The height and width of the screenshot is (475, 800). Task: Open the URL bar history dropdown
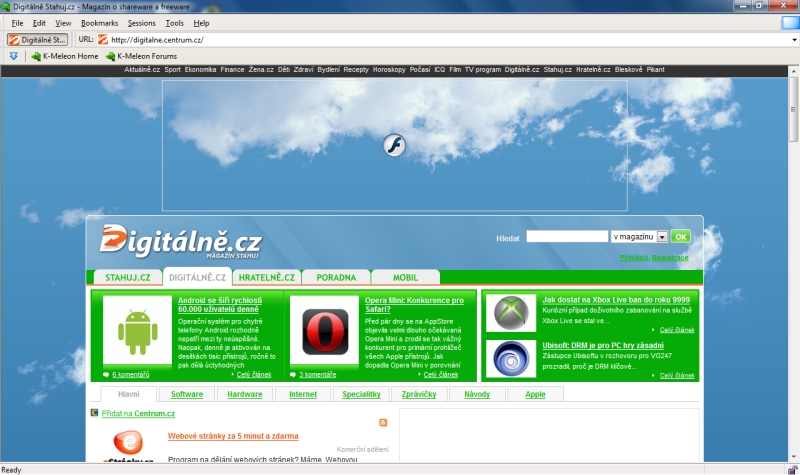click(x=794, y=40)
